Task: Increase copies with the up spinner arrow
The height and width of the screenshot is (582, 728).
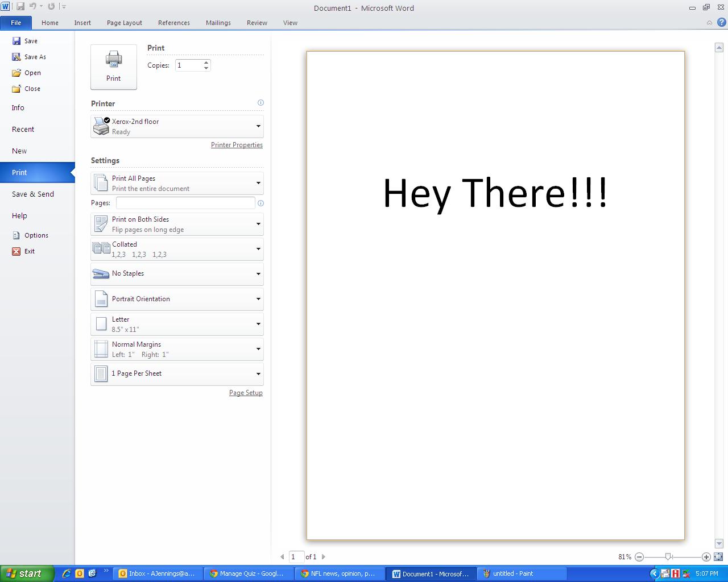Action: (206, 63)
